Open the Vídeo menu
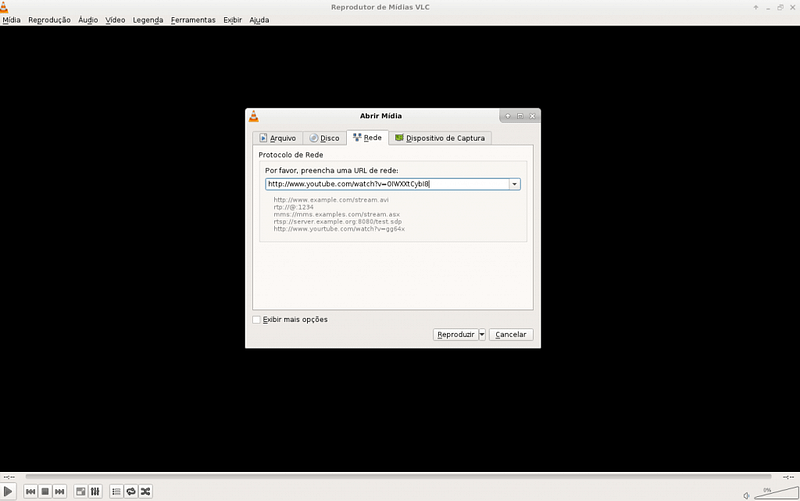 click(x=115, y=20)
